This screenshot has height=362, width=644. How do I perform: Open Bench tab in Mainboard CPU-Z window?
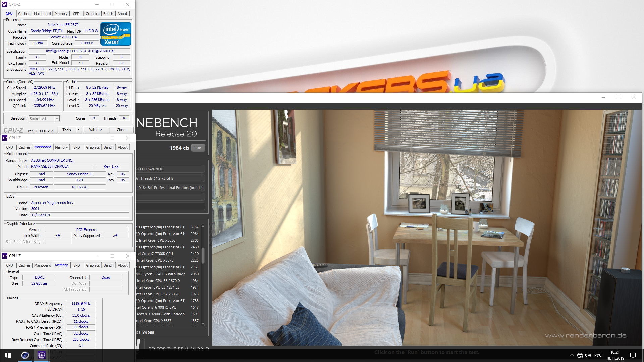point(108,147)
